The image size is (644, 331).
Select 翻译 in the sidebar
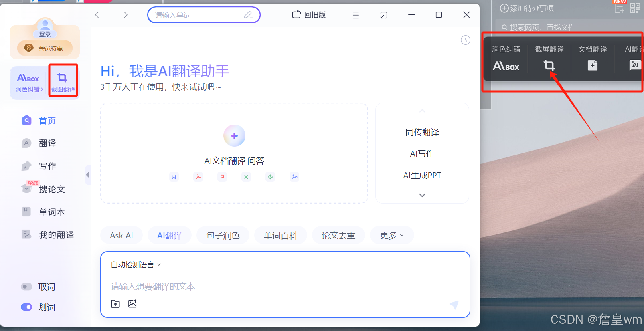pos(39,143)
